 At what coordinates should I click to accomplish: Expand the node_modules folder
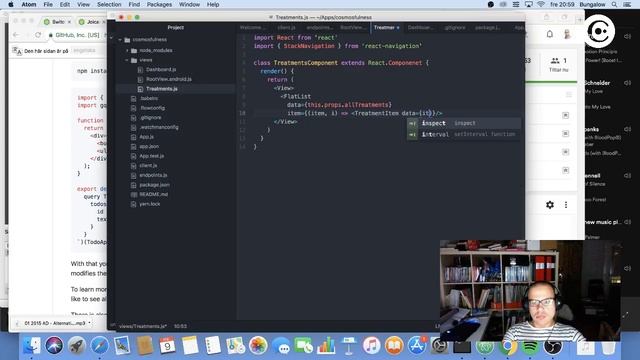pyautogui.click(x=127, y=50)
